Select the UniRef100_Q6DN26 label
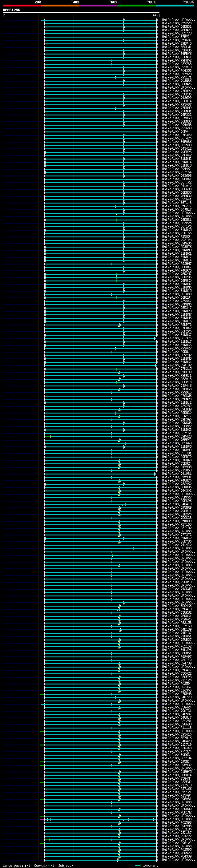Image resolution: width=197 pixels, height=868 pixels. (177, 84)
